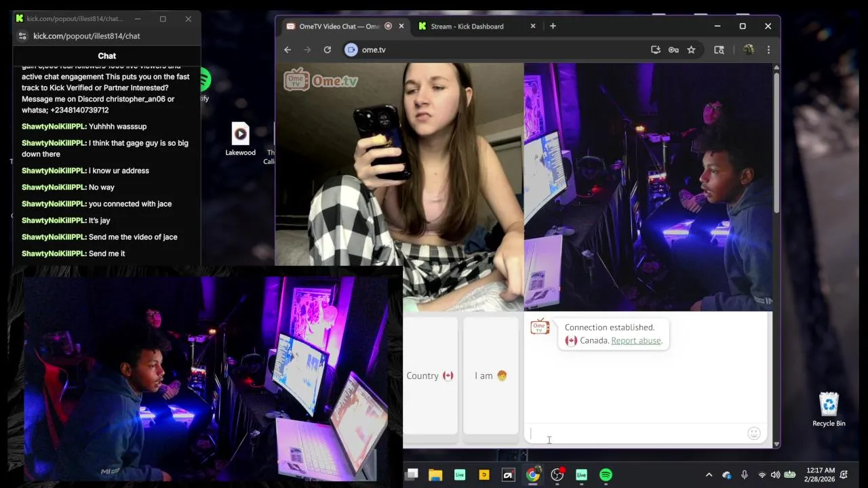Close the OmeTV Video Chat tab

[401, 26]
